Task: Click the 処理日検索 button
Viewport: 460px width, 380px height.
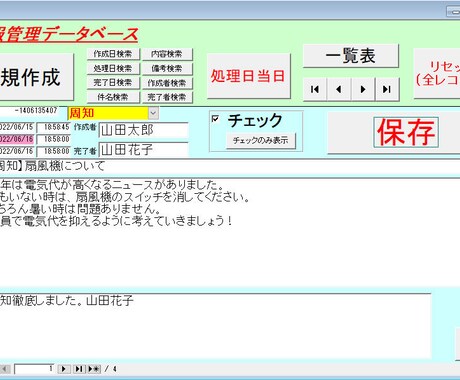Action: tap(113, 68)
